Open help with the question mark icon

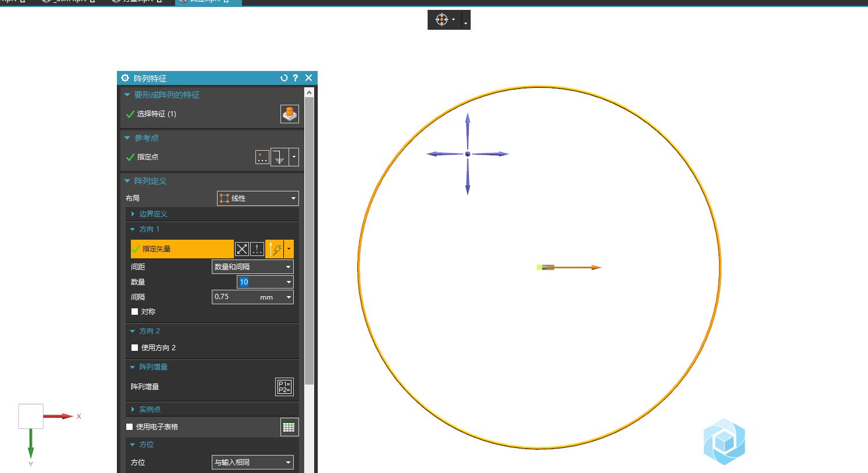296,78
